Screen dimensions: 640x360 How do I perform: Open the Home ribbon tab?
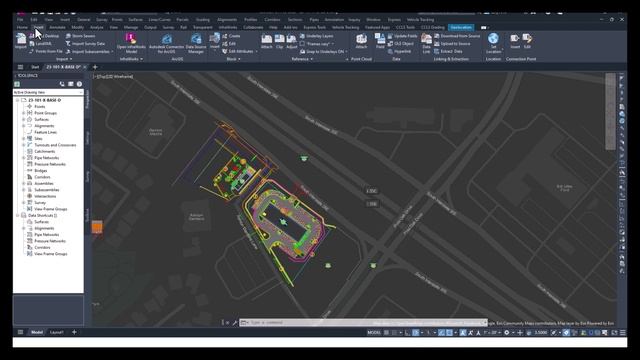(x=22, y=27)
